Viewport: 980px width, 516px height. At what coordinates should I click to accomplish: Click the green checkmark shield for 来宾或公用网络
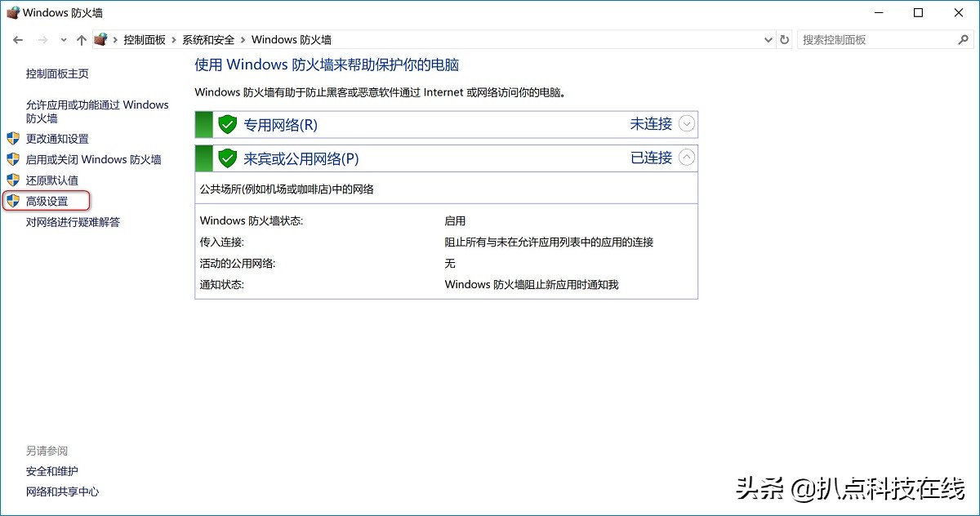(227, 158)
